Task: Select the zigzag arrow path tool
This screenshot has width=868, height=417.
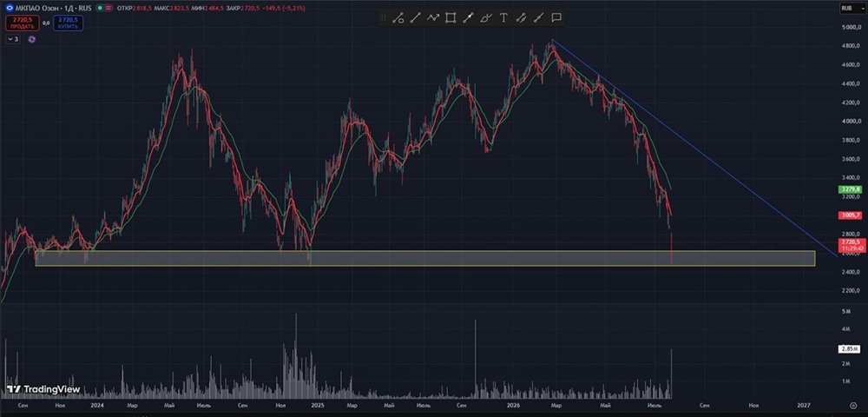Action: click(433, 18)
